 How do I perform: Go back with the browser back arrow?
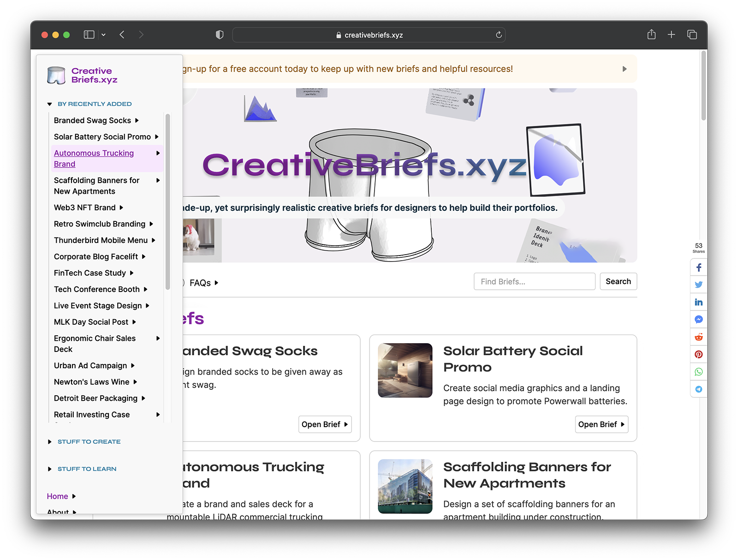122,35
